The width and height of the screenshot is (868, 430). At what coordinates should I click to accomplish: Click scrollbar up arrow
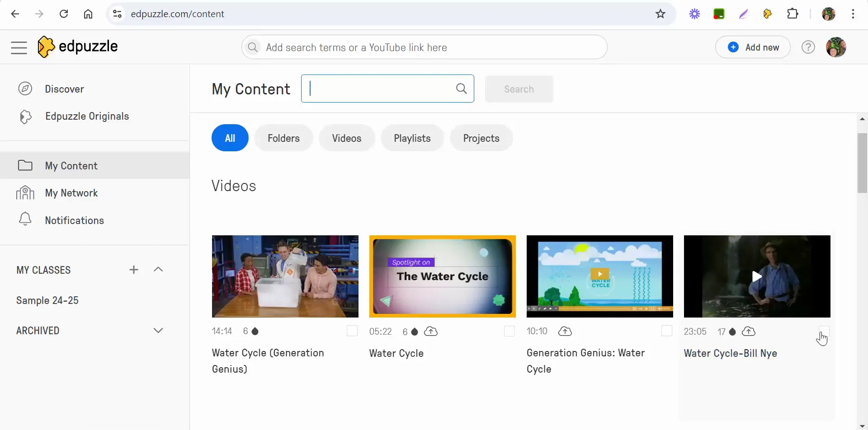point(862,119)
